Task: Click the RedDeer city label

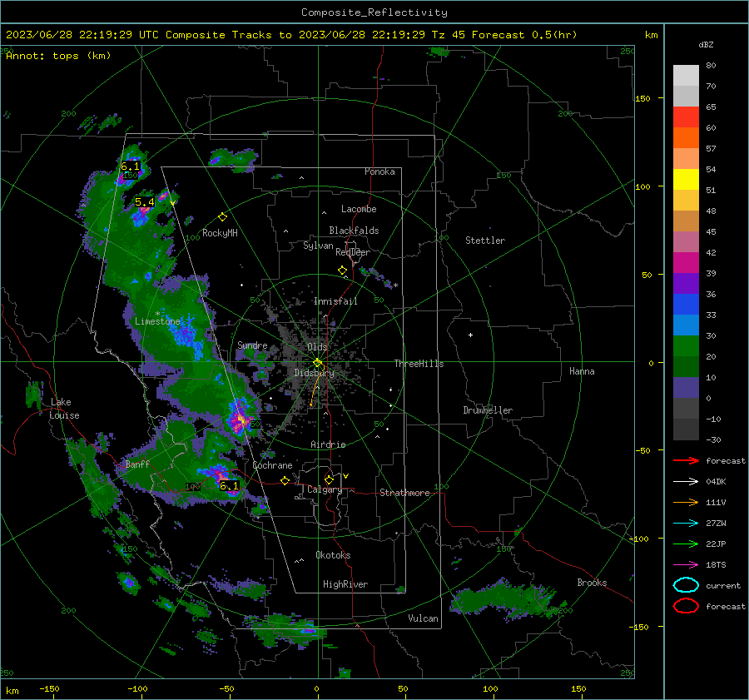Action: pyautogui.click(x=353, y=252)
